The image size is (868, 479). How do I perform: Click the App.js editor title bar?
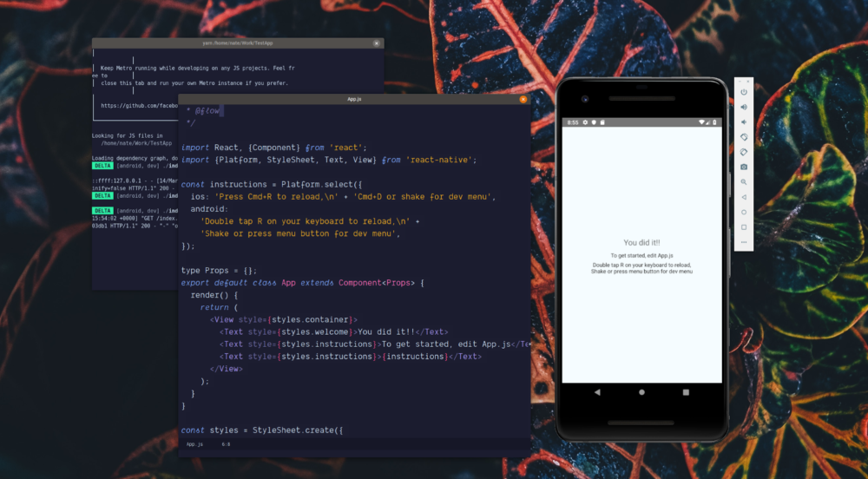[x=354, y=99]
